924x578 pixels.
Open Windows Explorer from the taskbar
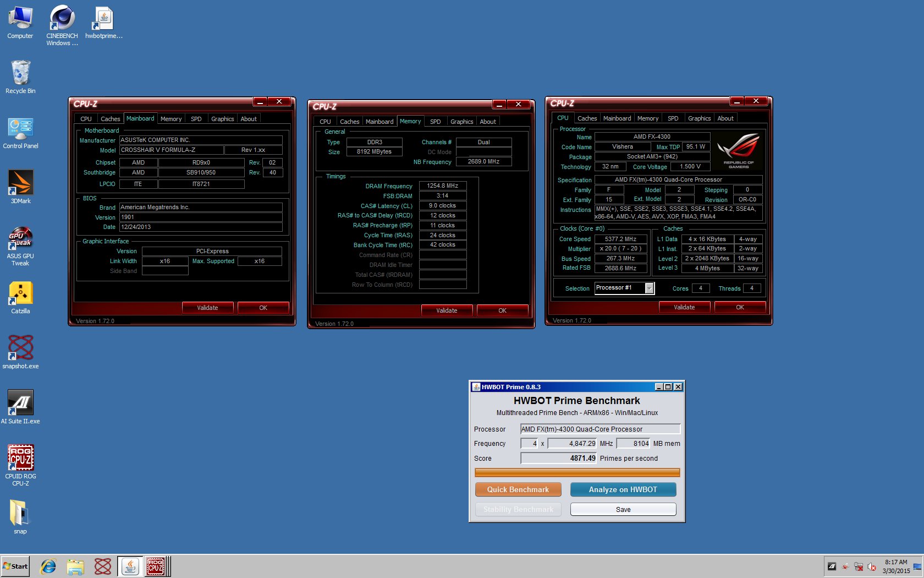(75, 566)
